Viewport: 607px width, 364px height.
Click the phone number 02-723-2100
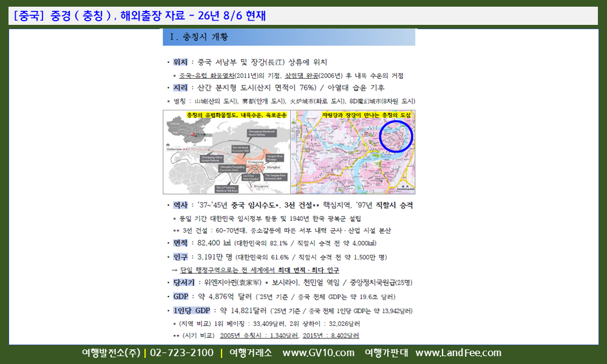click(181, 353)
